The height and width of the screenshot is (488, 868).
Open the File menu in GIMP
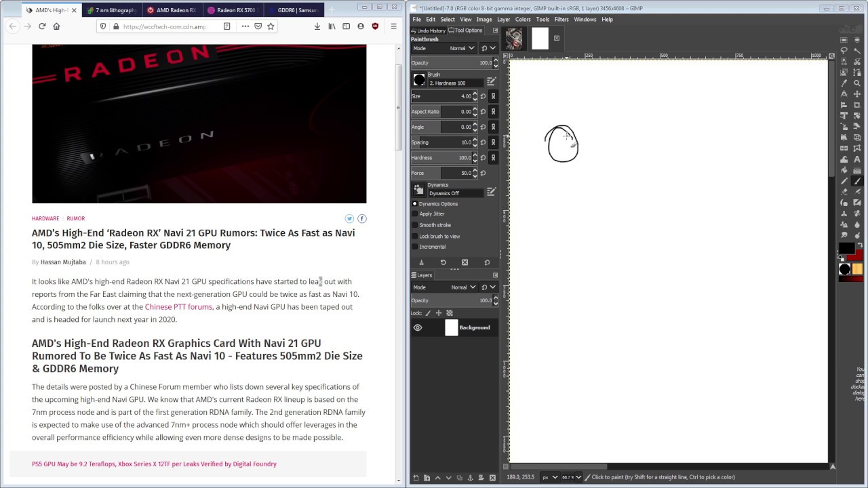tap(417, 20)
